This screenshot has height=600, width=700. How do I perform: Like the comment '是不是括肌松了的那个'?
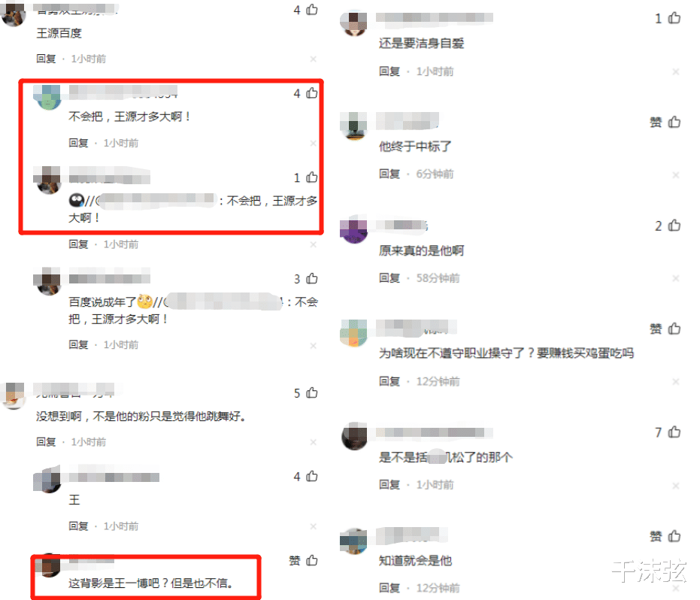point(674,432)
